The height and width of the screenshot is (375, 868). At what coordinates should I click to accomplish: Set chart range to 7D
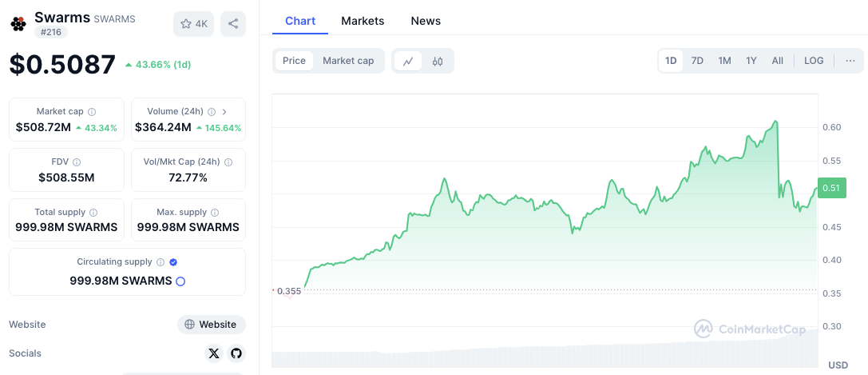pos(697,61)
